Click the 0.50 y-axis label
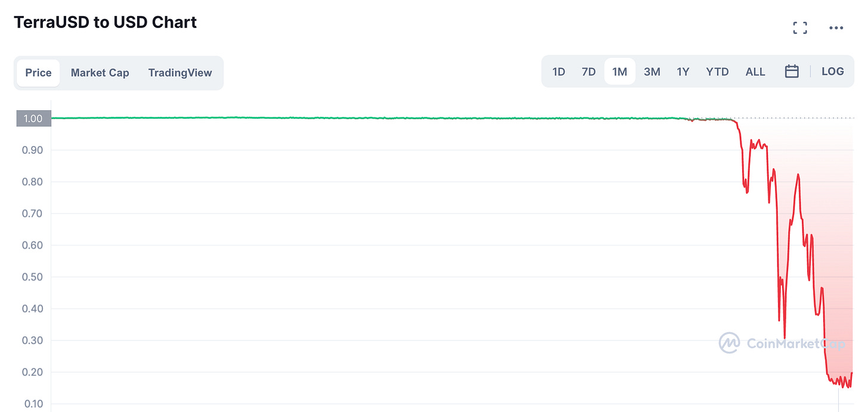 [33, 277]
